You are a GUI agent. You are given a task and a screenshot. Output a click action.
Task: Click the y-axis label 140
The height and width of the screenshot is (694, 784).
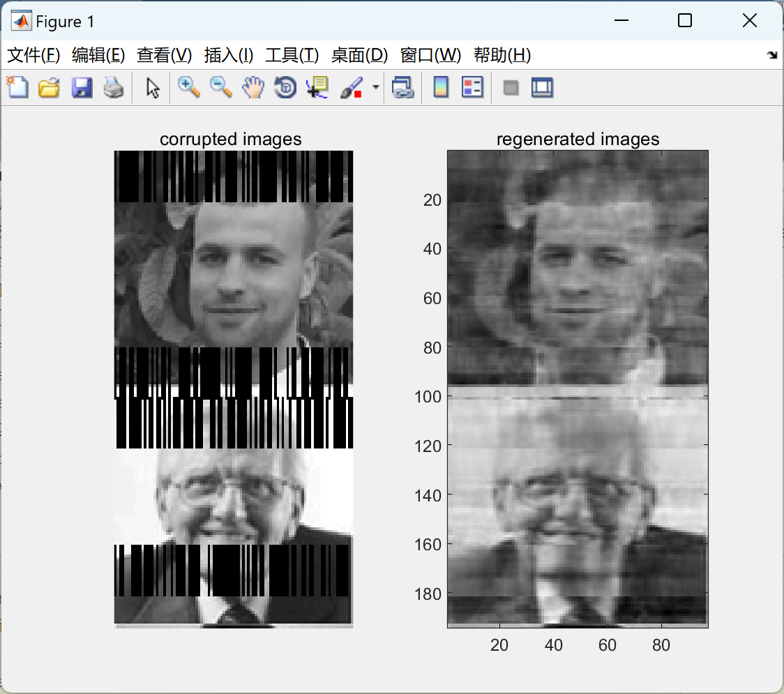point(428,495)
